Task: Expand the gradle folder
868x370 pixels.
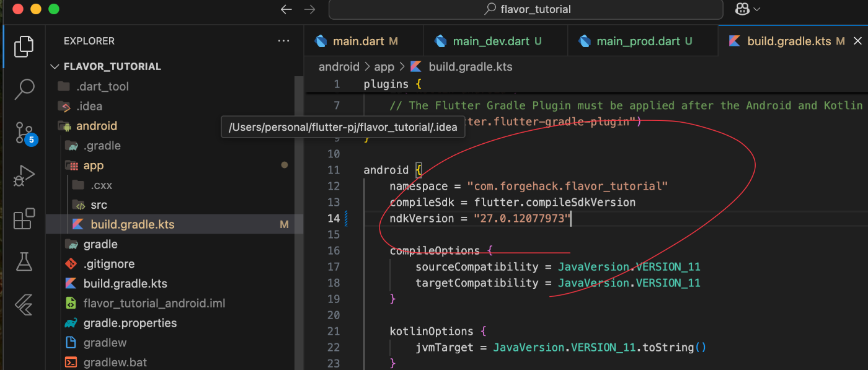Action: tap(100, 244)
